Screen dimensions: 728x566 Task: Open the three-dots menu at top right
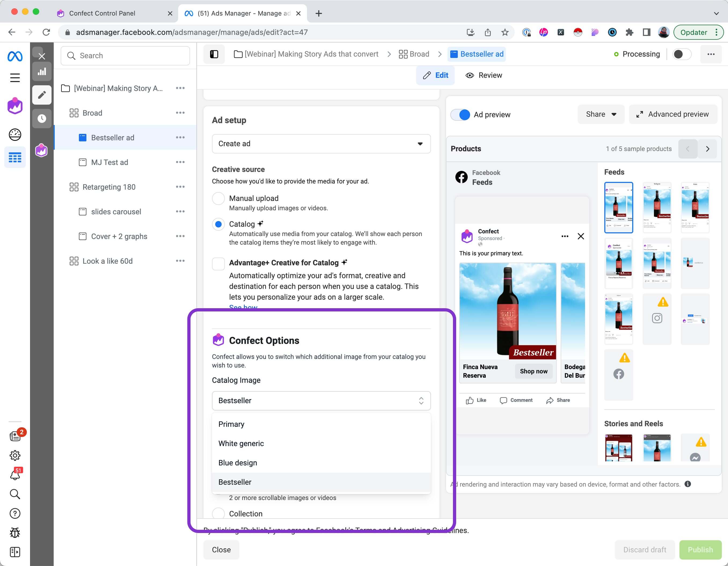coord(711,54)
